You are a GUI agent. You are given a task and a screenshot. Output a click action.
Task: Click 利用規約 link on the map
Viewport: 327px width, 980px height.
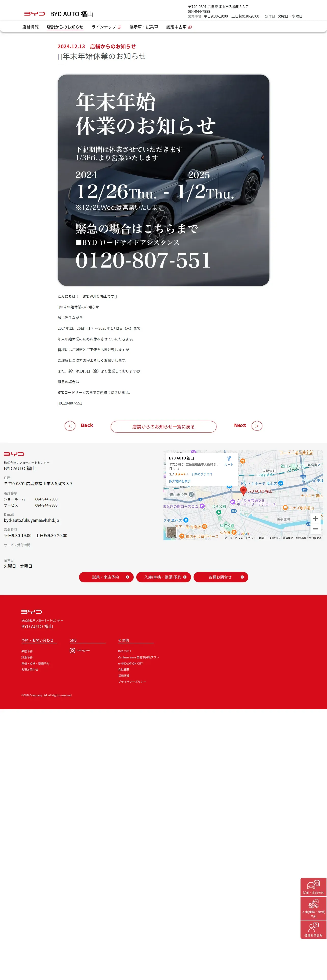288,538
